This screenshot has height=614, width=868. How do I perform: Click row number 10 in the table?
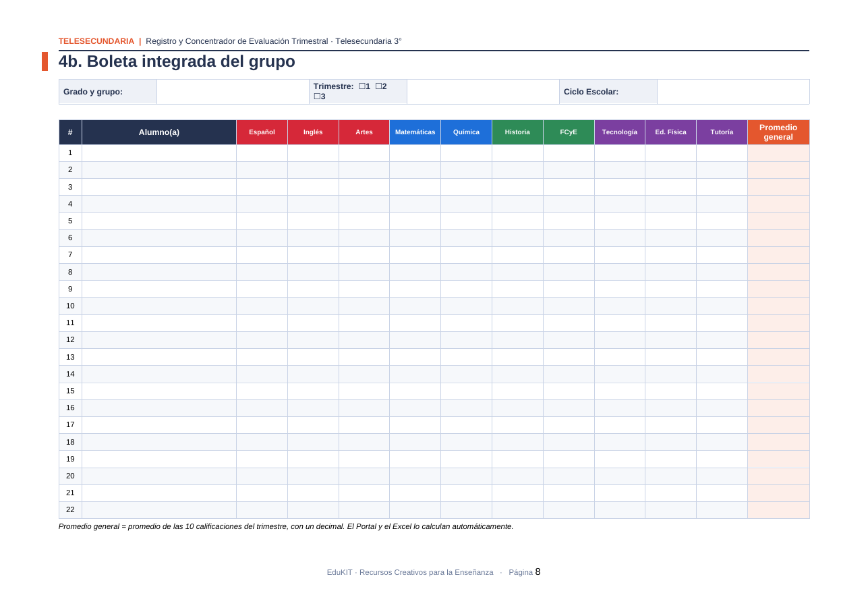point(70,306)
